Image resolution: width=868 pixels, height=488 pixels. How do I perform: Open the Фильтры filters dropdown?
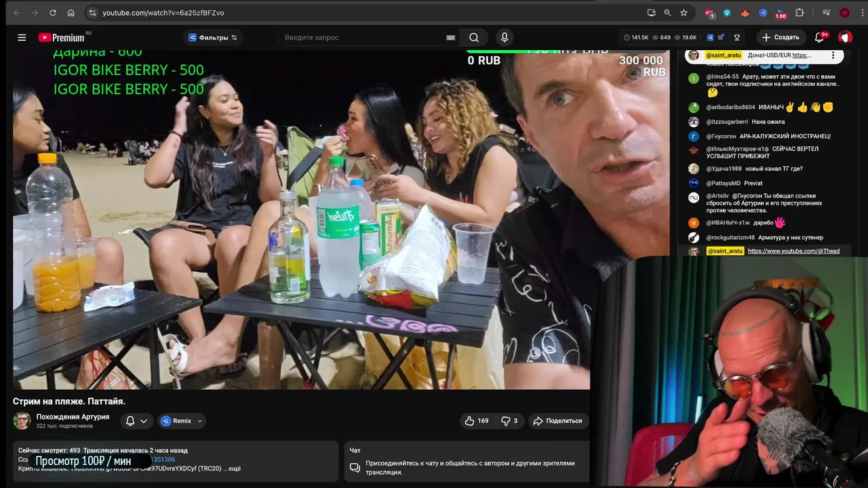[212, 37]
